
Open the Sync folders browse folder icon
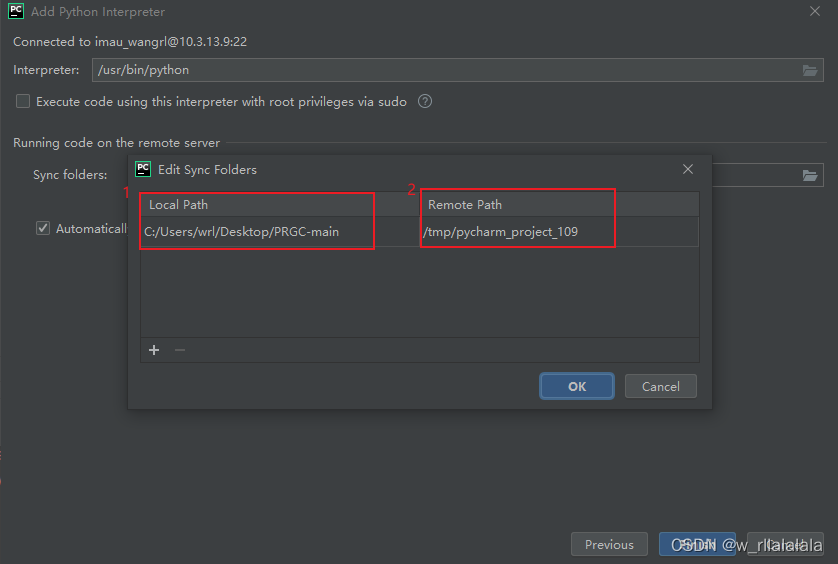pos(810,175)
